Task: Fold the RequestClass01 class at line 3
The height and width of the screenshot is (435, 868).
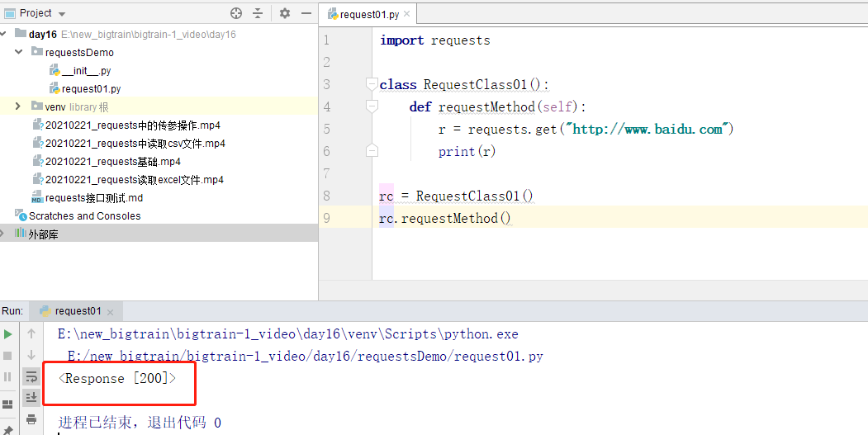Action: pos(372,84)
